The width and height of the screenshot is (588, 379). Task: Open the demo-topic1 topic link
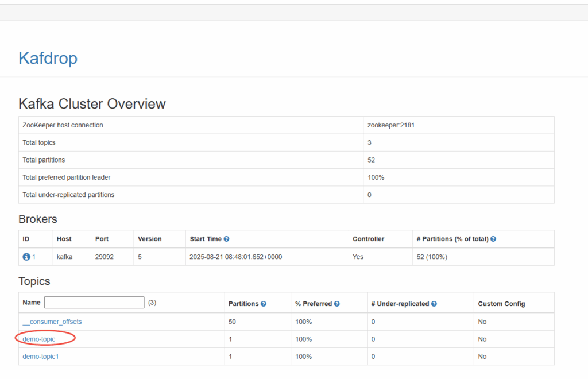[41, 357]
